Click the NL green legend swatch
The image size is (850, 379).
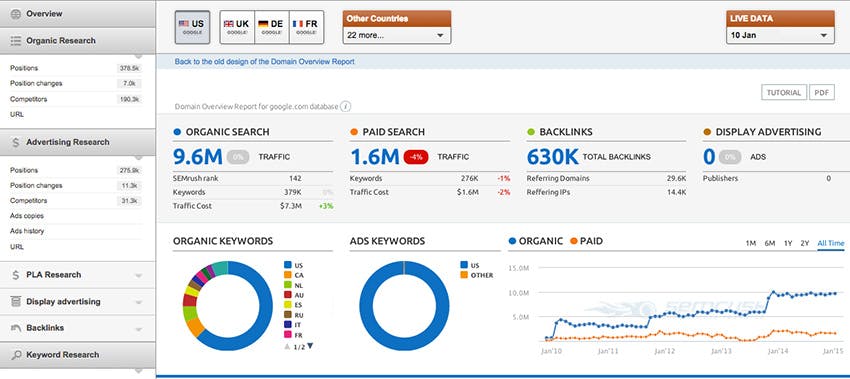(x=287, y=285)
